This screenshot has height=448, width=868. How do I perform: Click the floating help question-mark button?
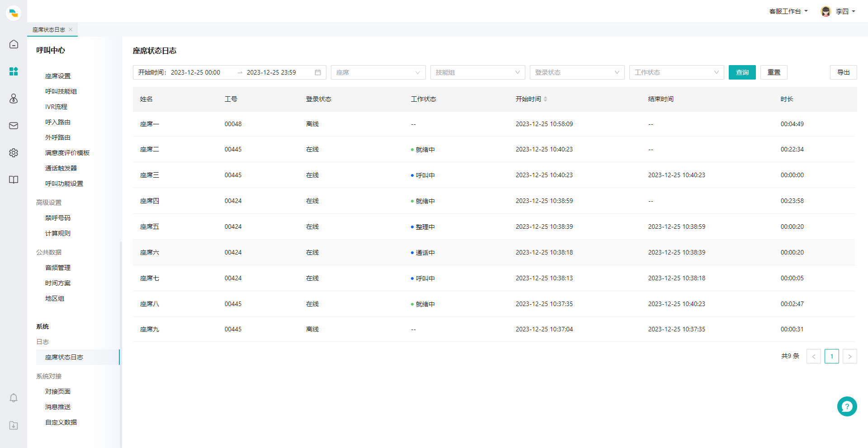pyautogui.click(x=847, y=406)
